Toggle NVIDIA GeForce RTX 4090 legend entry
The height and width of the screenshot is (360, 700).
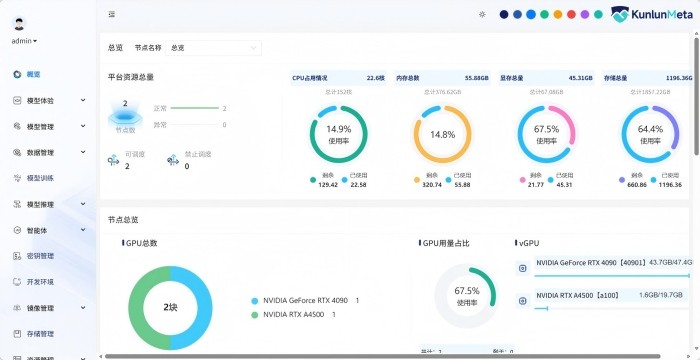point(305,301)
